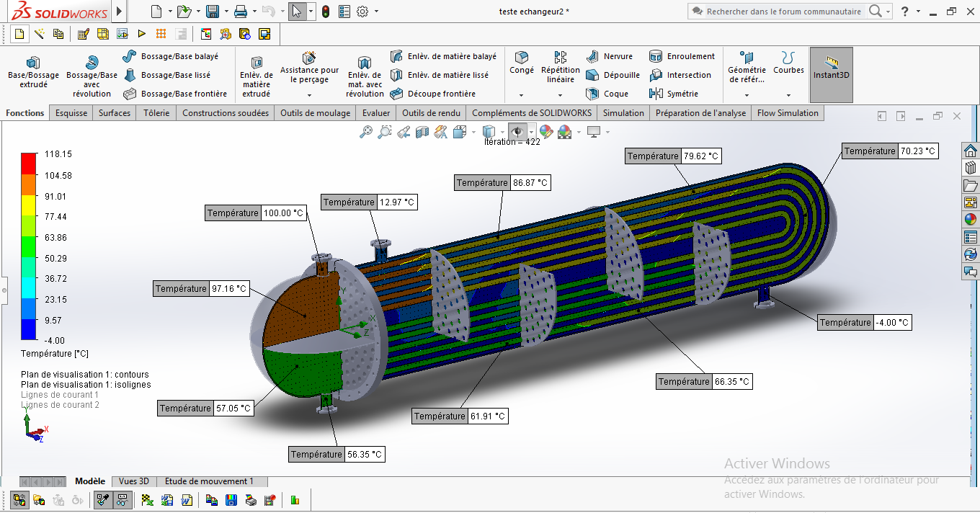Screen dimensions: 980x513
Task: Click Enlèv. de matière balayé button
Action: click(443, 56)
